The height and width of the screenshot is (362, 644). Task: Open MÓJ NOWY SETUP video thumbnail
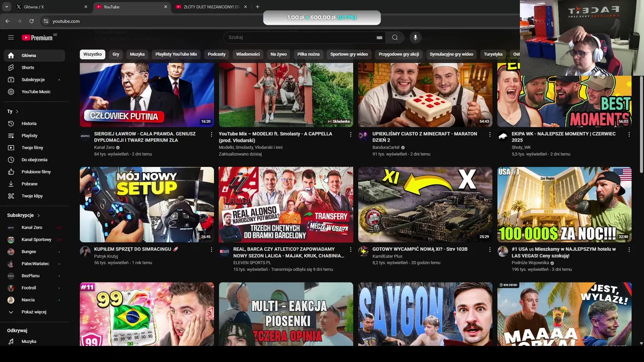147,205
